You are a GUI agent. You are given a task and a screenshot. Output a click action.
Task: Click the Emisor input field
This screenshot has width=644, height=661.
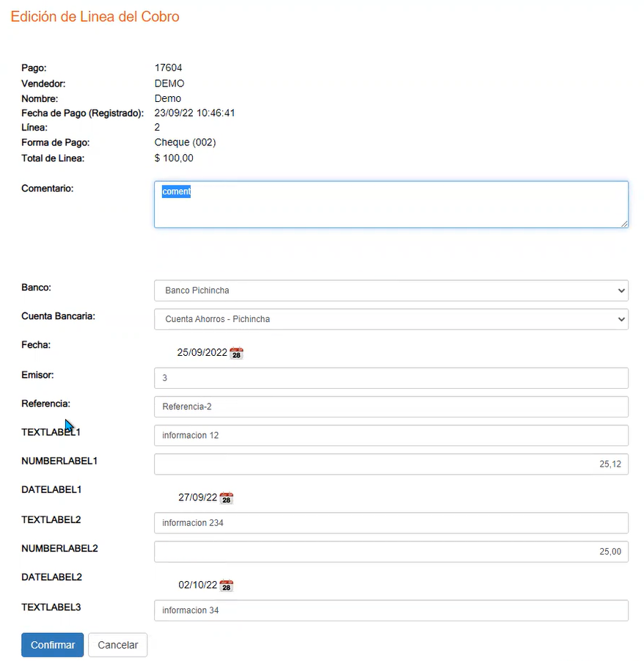(x=391, y=378)
